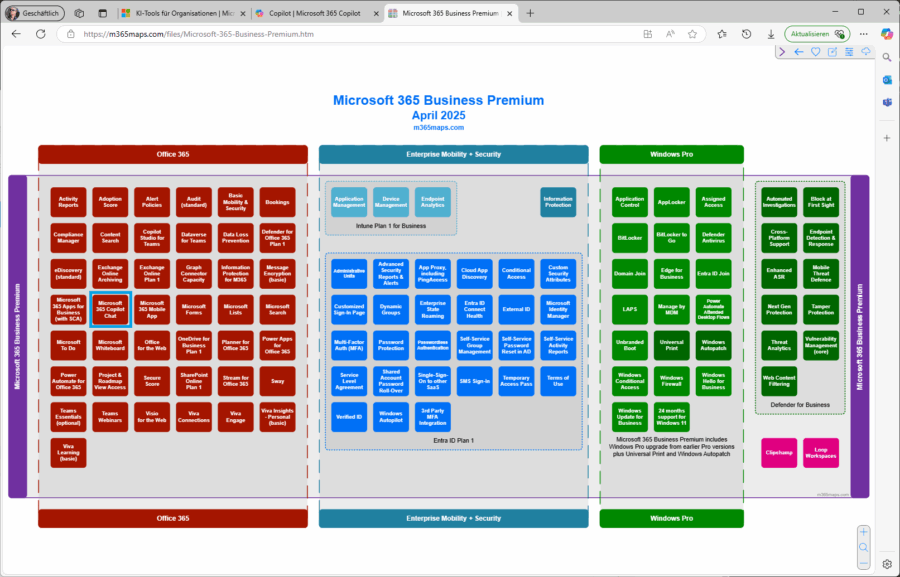Image resolution: width=900 pixels, height=577 pixels.
Task: Open the workspaces icon beside the profile
Action: click(79, 13)
